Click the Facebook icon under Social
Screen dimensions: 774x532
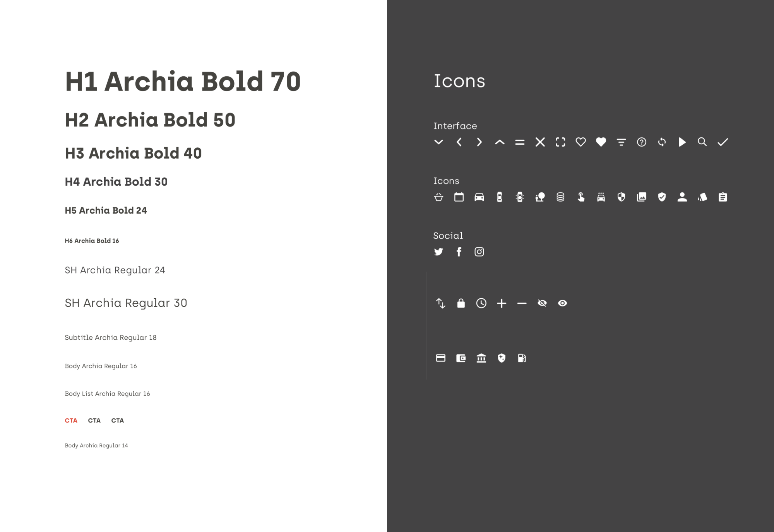click(459, 252)
